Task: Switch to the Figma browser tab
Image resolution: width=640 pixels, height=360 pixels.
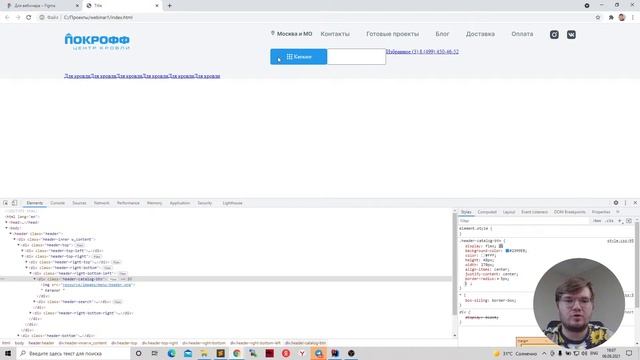Action: pyautogui.click(x=41, y=6)
